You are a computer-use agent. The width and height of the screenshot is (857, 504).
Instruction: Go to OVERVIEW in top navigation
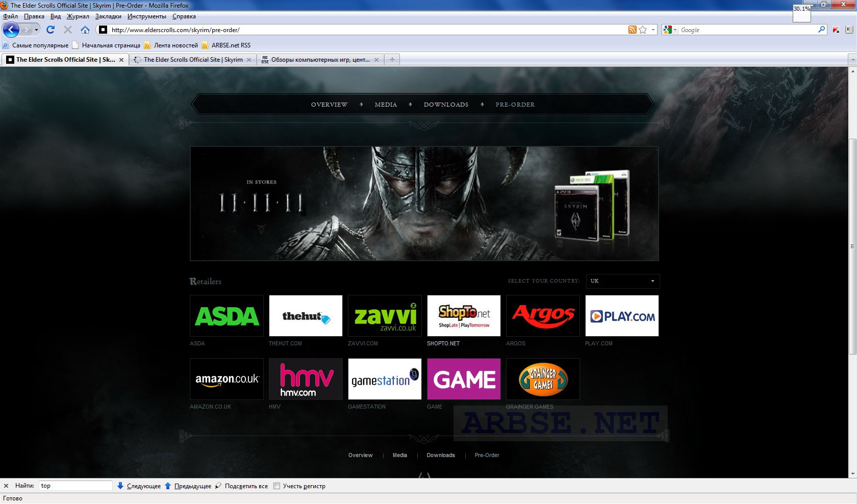pos(329,105)
